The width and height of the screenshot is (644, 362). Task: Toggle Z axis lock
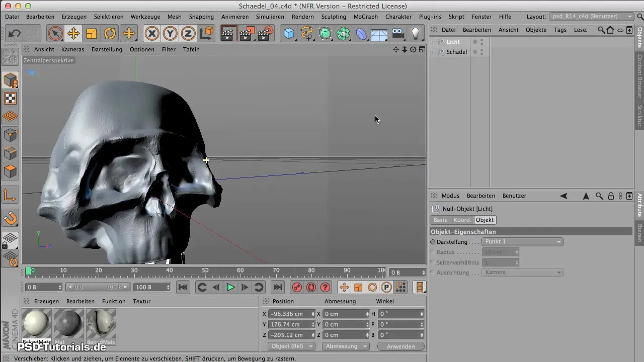click(188, 34)
